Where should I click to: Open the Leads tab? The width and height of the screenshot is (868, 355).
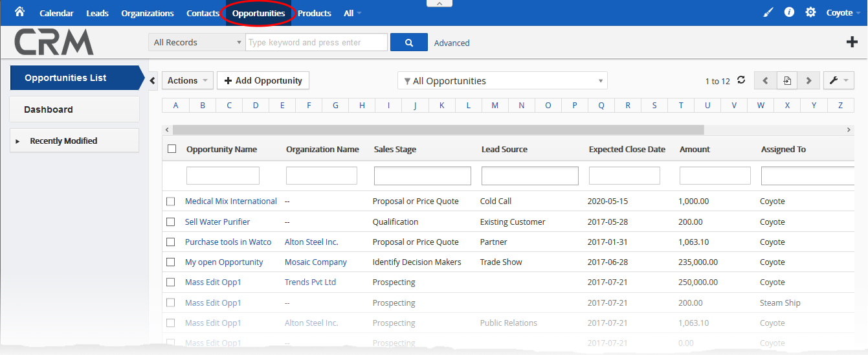[97, 13]
